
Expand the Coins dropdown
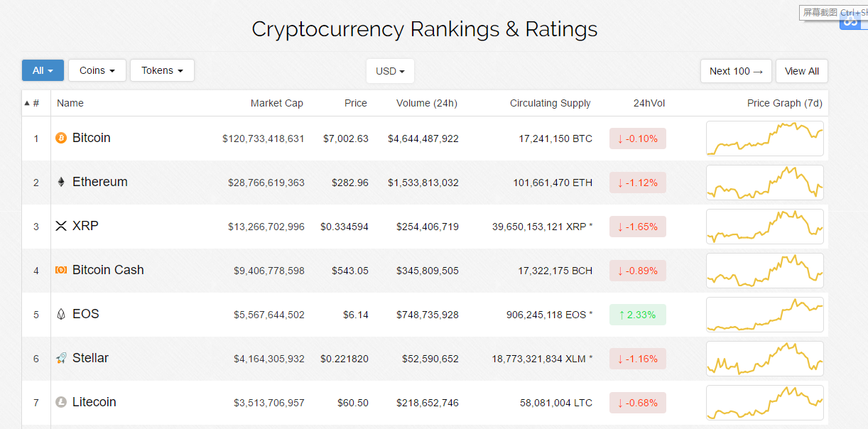[97, 70]
